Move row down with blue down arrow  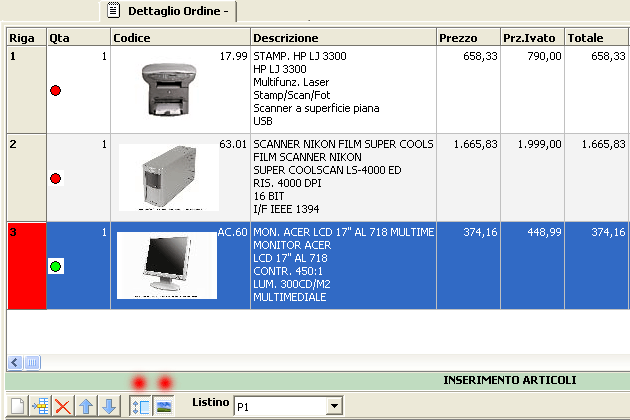point(109,406)
